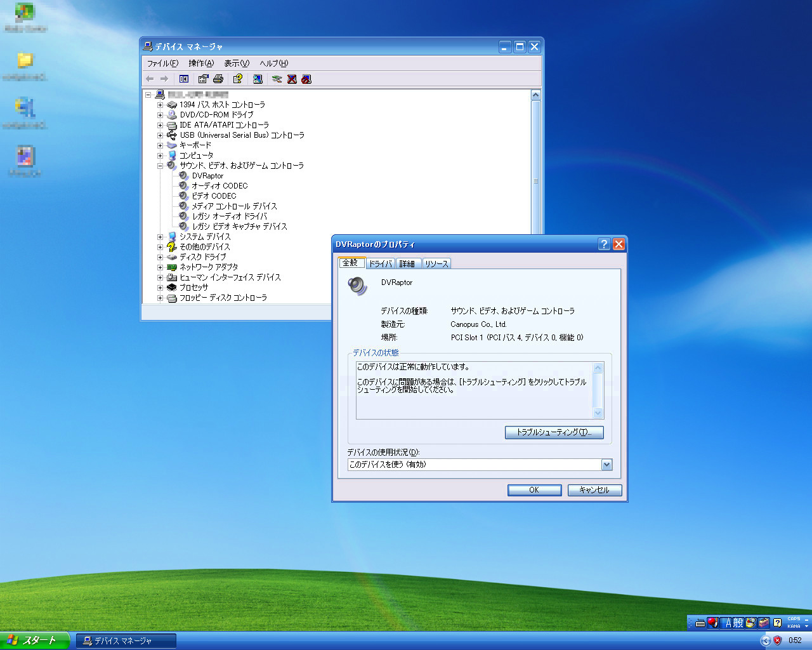Expand the ネットワーク アダプタ node
812x650 pixels.
point(160,267)
